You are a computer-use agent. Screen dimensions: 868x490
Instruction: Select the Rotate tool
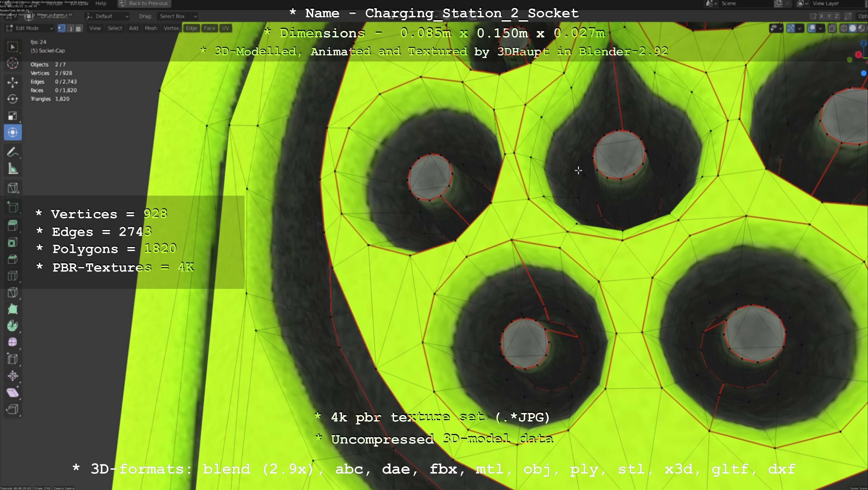[x=12, y=99]
